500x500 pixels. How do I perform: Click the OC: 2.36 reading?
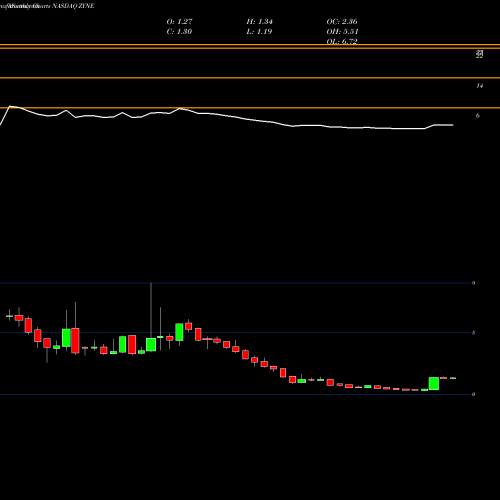tap(342, 22)
